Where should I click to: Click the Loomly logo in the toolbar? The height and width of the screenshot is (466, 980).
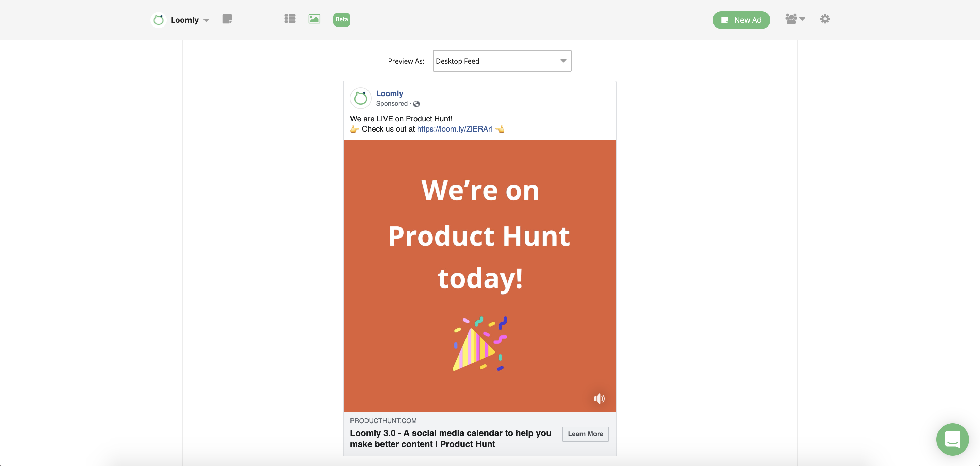159,20
